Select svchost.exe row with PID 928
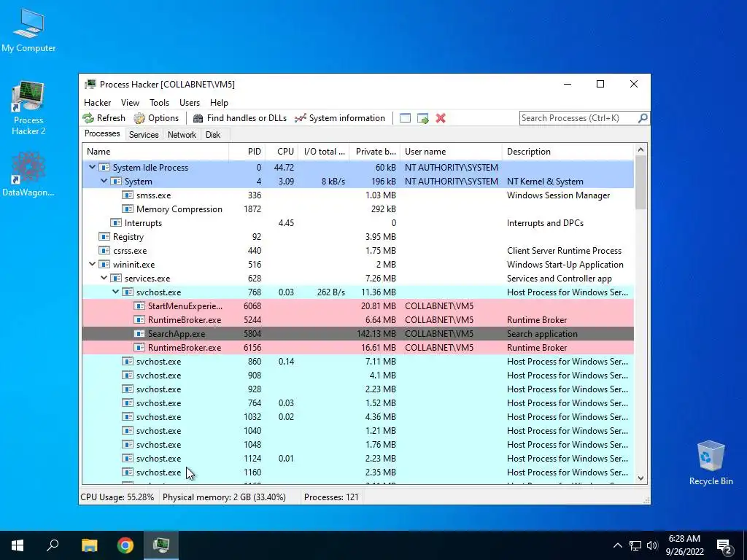The height and width of the screenshot is (560, 747). click(357, 389)
